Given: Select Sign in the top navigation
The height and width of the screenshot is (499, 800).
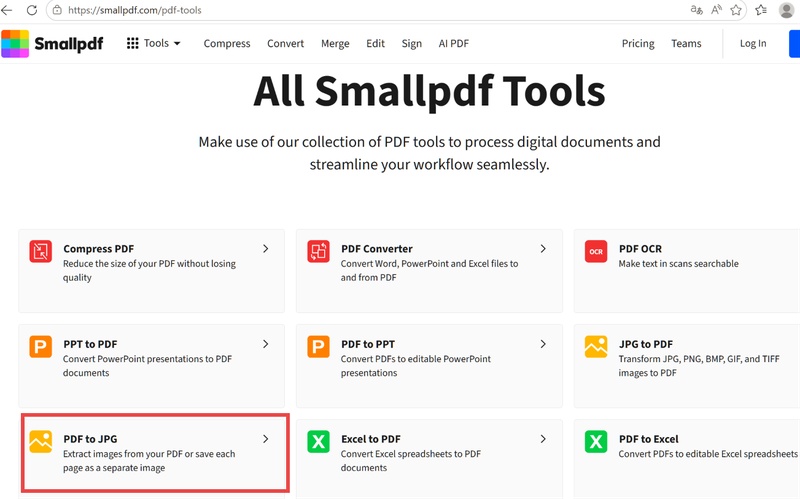Looking at the screenshot, I should (x=412, y=44).
